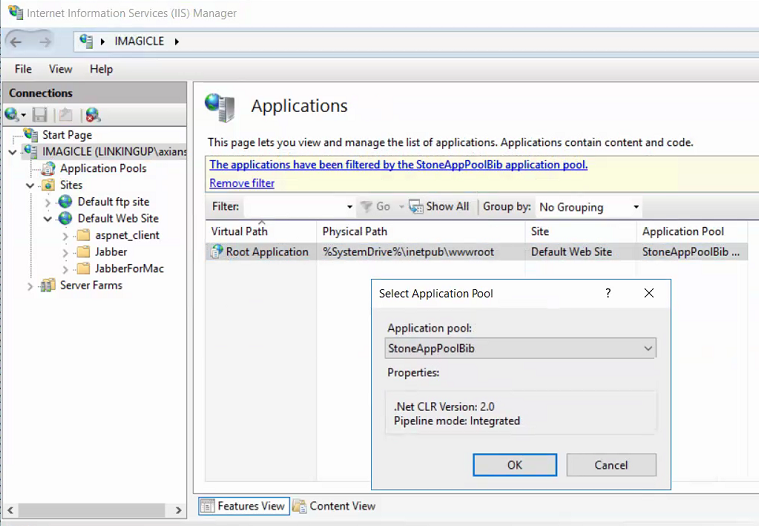
Task: Click the help question mark in dialog
Action: point(608,293)
